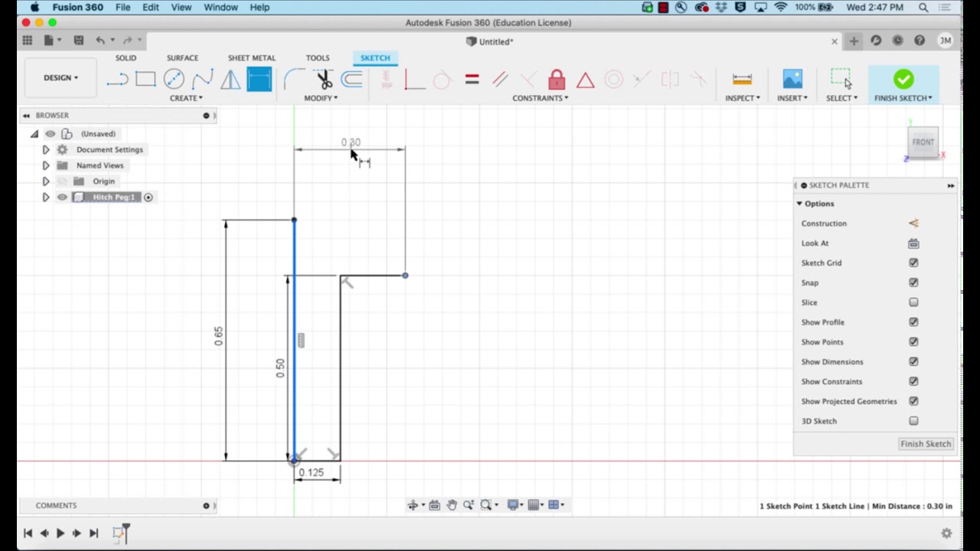
Task: Click the Undo arrow
Action: [x=100, y=41]
